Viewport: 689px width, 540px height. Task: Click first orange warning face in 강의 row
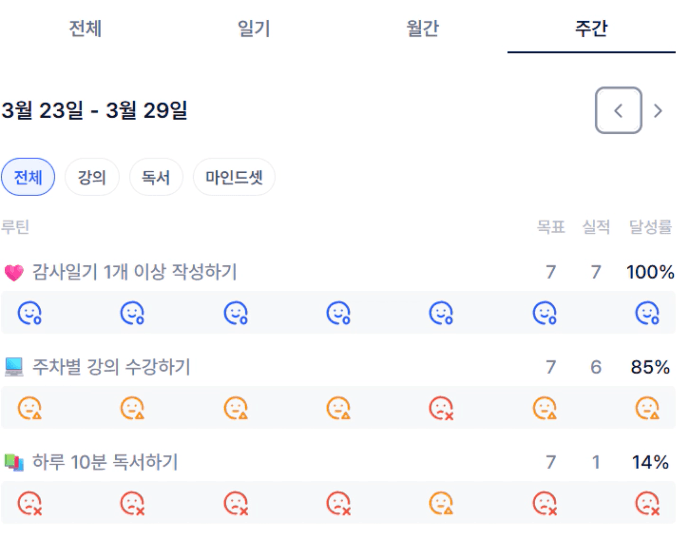coord(30,408)
